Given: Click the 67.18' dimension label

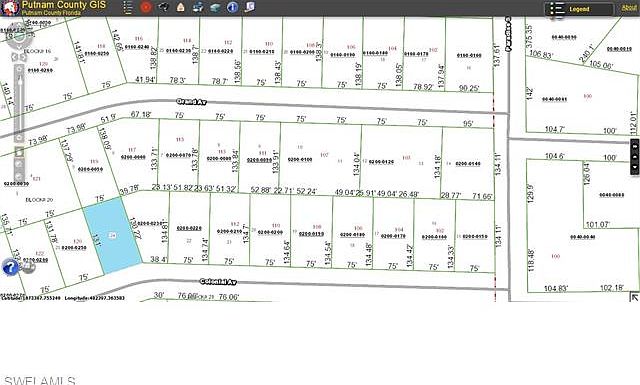Looking at the screenshot, I should [141, 114].
